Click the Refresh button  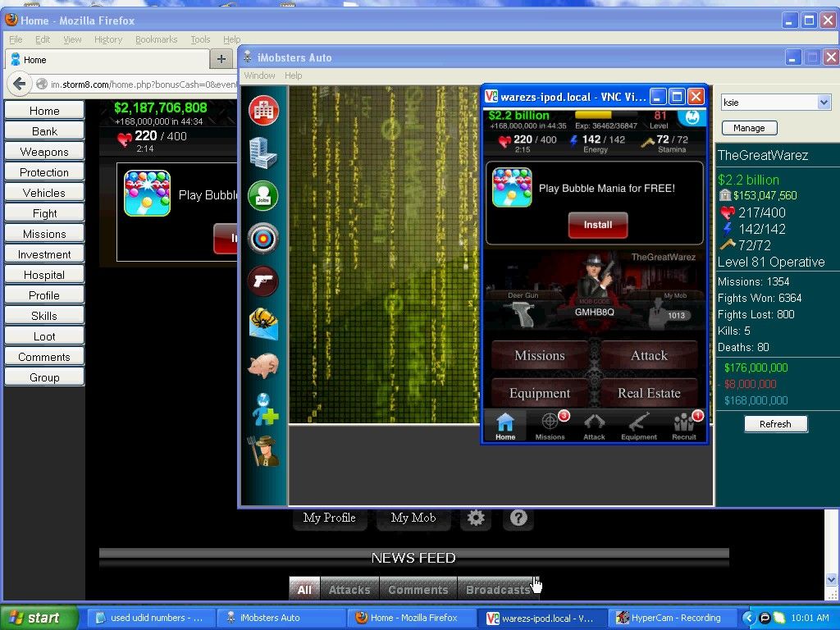click(x=775, y=424)
